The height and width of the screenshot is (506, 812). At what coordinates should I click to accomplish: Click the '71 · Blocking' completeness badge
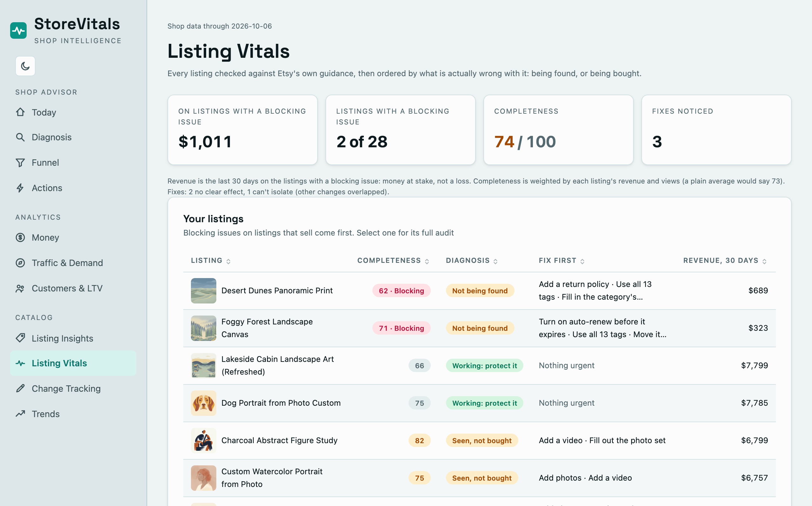coord(401,328)
